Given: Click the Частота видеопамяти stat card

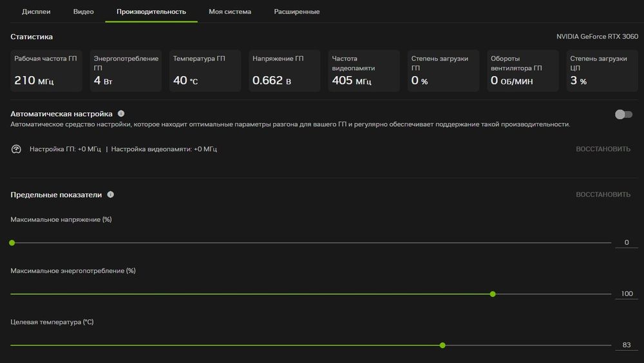Looking at the screenshot, I should (x=364, y=71).
